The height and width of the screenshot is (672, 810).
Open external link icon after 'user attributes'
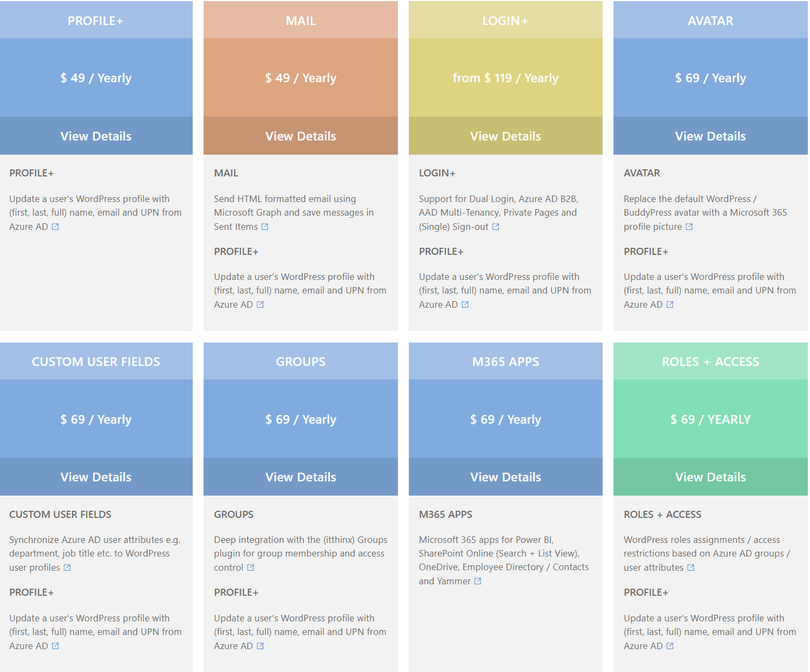tap(691, 568)
